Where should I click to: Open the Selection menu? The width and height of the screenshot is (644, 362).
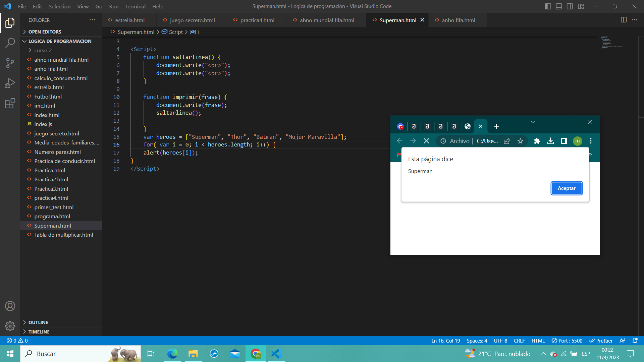coord(59,6)
